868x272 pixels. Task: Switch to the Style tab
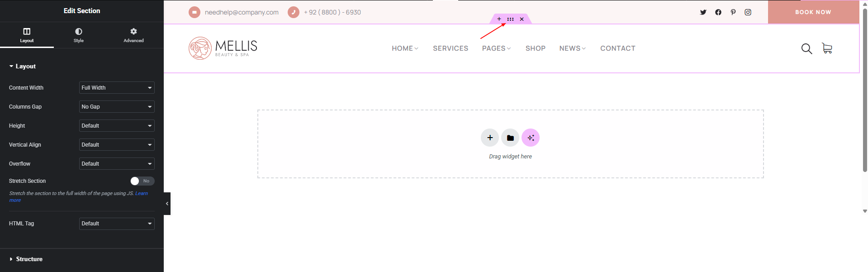pos(79,35)
